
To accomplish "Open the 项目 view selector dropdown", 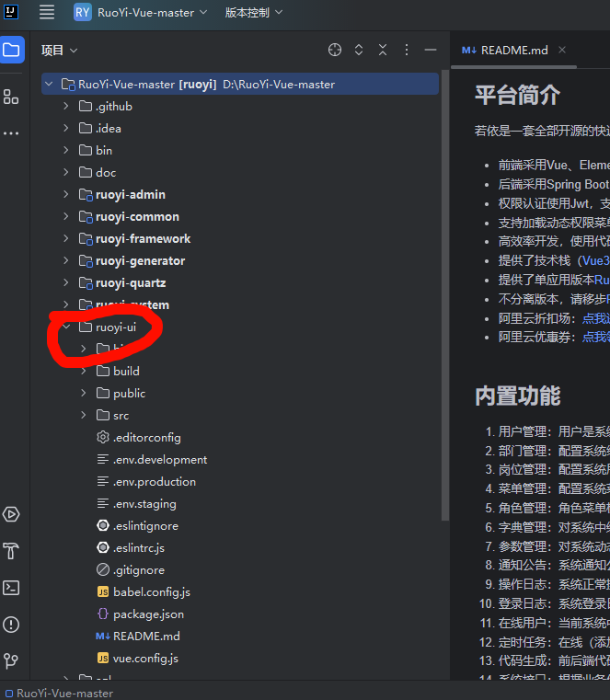I will click(x=60, y=51).
